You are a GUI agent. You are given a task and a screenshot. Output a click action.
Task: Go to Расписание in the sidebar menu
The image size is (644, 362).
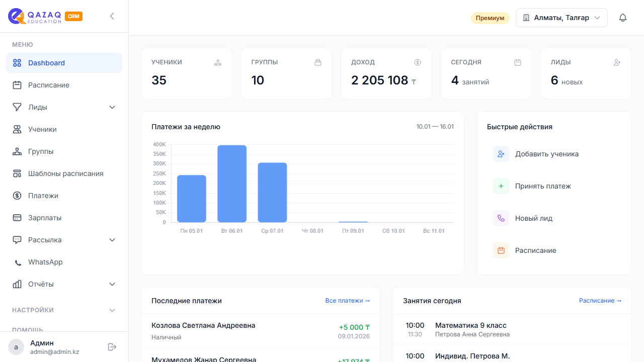(64, 85)
